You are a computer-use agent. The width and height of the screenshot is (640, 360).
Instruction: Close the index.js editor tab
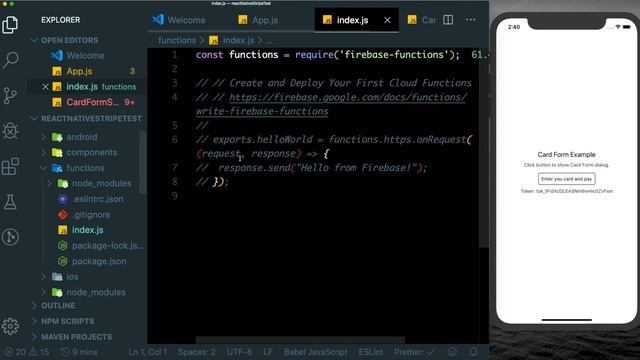pyautogui.click(x=387, y=20)
